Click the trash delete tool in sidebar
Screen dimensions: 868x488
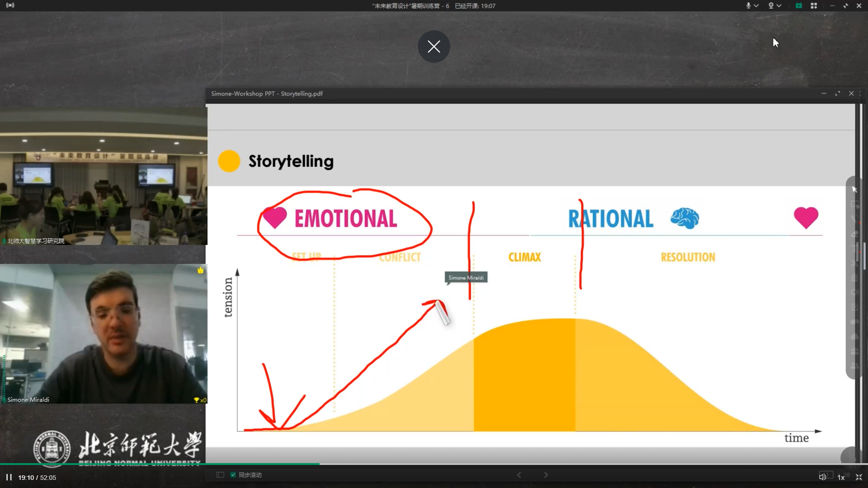click(x=854, y=277)
